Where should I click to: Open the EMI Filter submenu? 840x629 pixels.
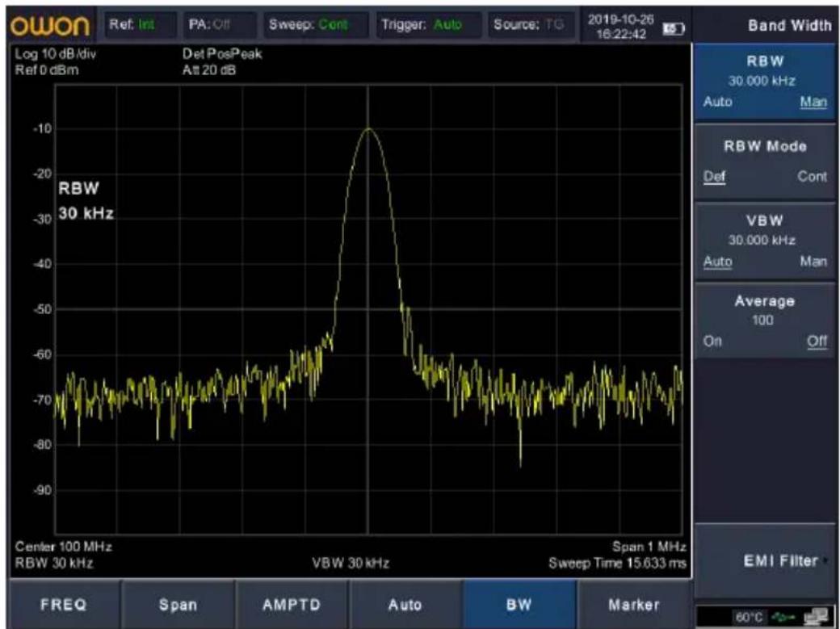point(765,560)
